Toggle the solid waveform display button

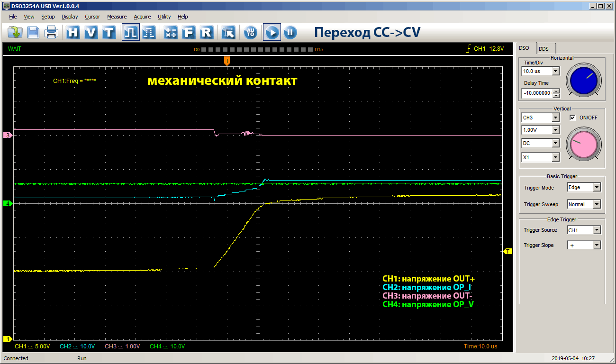130,32
